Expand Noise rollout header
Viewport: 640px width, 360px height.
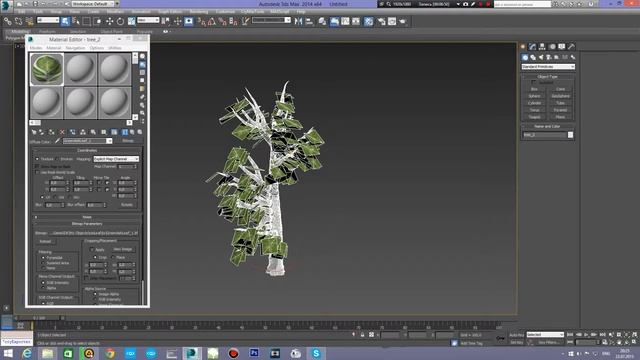[87, 217]
